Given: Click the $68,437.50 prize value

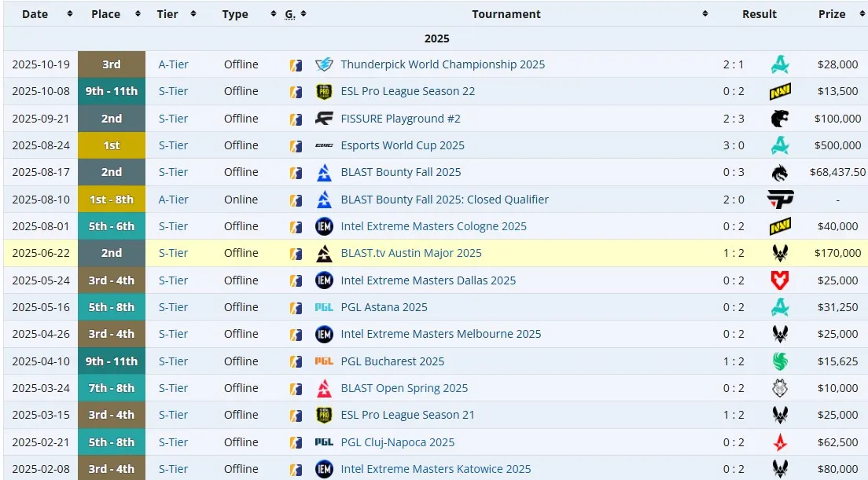Looking at the screenshot, I should pyautogui.click(x=837, y=173).
